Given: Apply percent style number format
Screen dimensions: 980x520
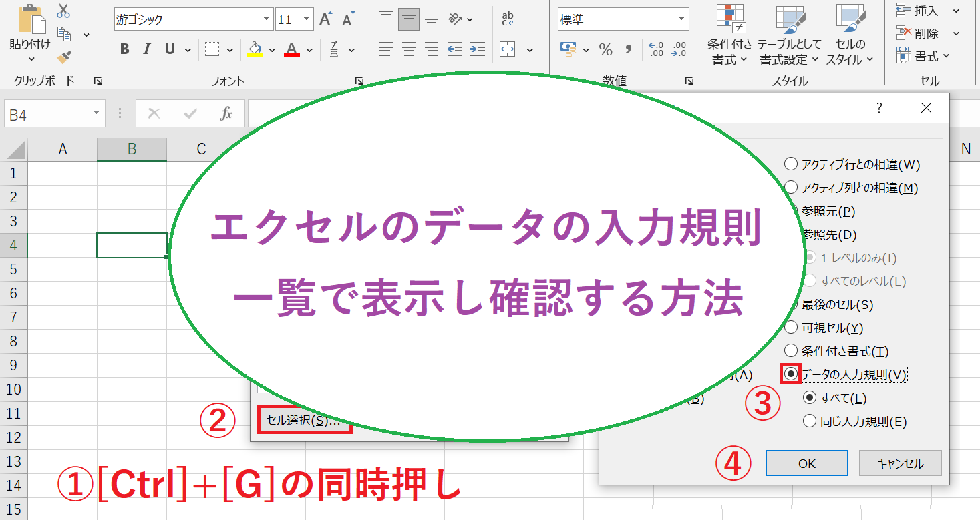Looking at the screenshot, I should tap(605, 49).
